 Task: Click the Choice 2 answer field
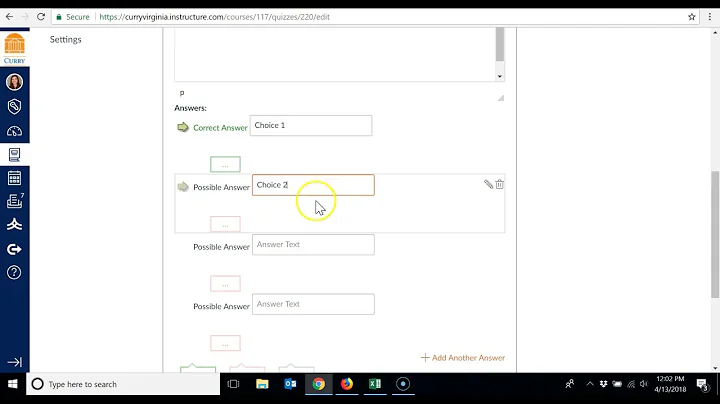tap(313, 185)
